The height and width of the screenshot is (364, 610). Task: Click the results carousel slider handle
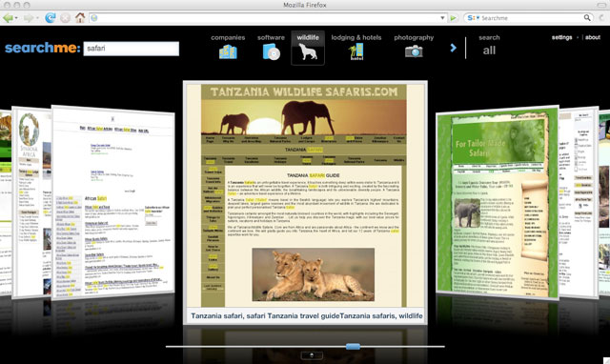click(x=353, y=347)
